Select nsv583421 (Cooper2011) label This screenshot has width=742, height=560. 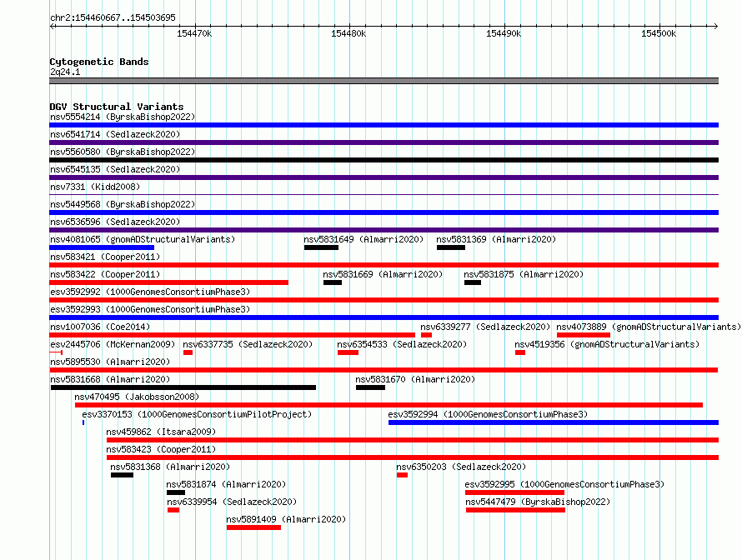click(x=105, y=257)
